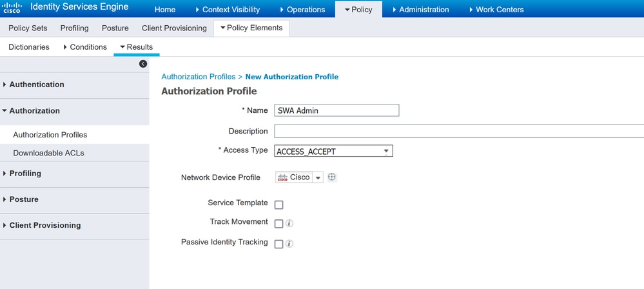Click info icon next to Track Movement
This screenshot has width=644, height=289.
point(289,224)
